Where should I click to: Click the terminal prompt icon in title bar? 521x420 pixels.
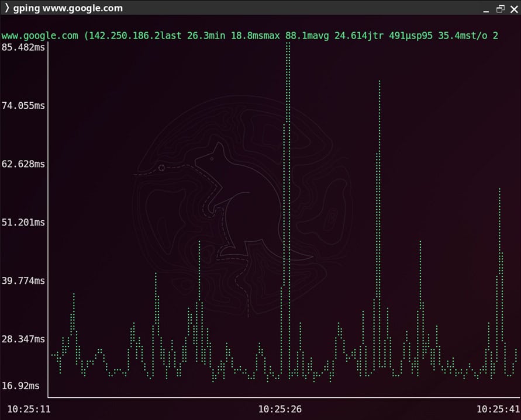[x=6, y=8]
